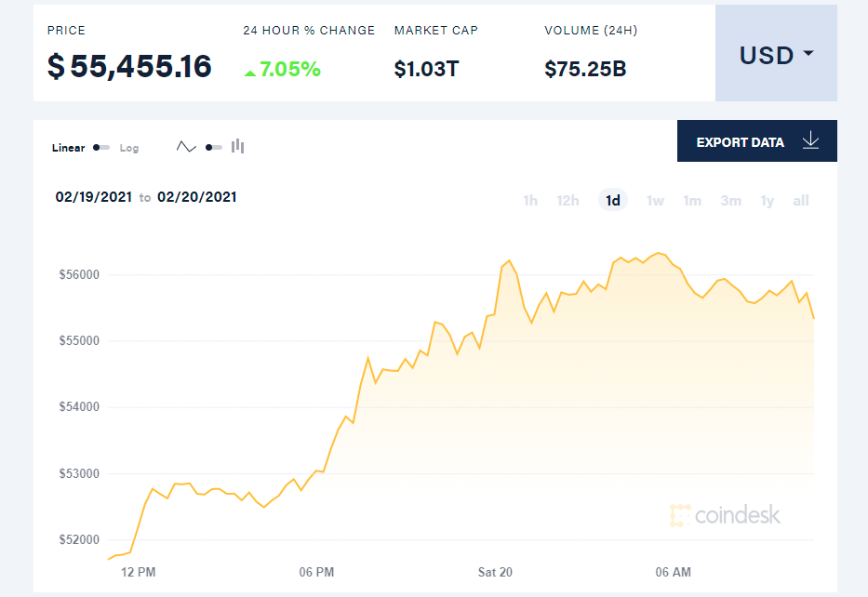This screenshot has height=597, width=868.
Task: Toggle the Linear/Log scale switch
Action: click(x=101, y=148)
